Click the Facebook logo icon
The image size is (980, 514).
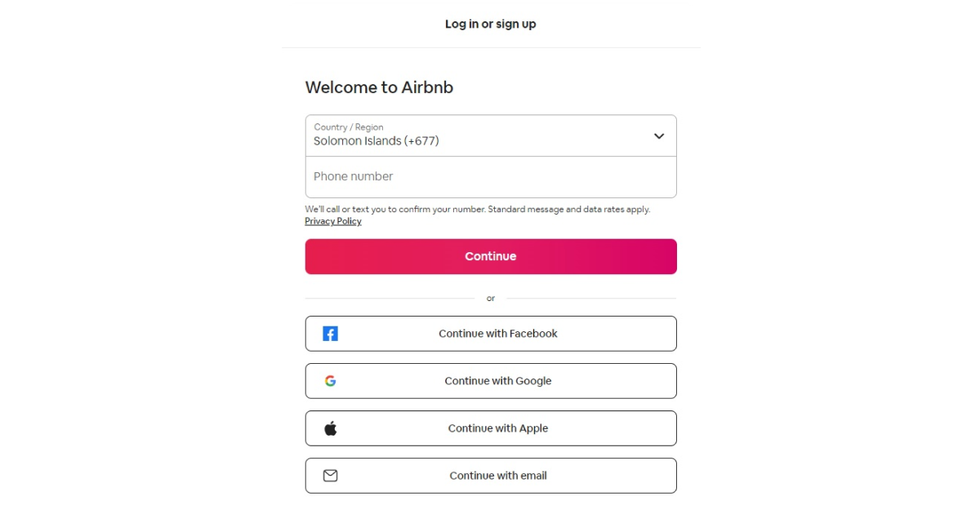coord(330,334)
